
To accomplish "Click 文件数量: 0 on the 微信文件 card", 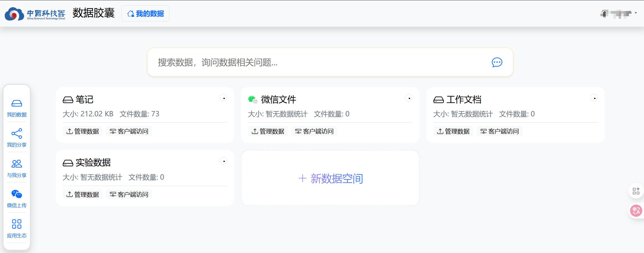I will [x=331, y=114].
